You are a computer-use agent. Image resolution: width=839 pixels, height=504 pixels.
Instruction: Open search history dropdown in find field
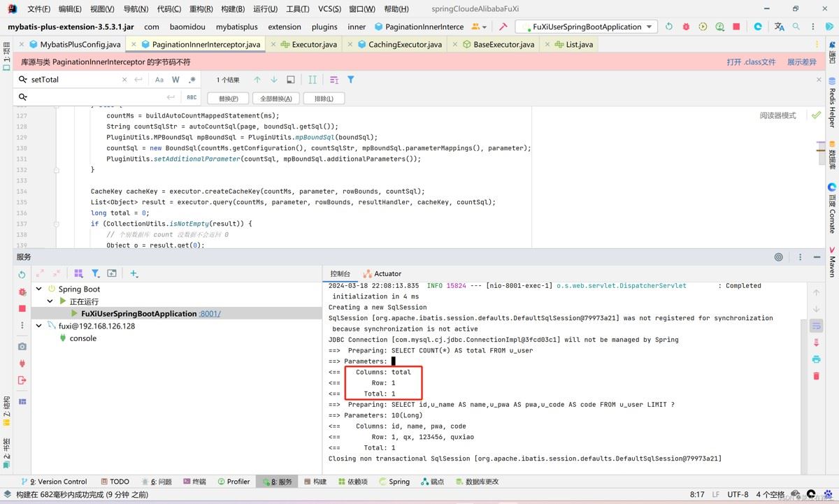pyautogui.click(x=23, y=80)
